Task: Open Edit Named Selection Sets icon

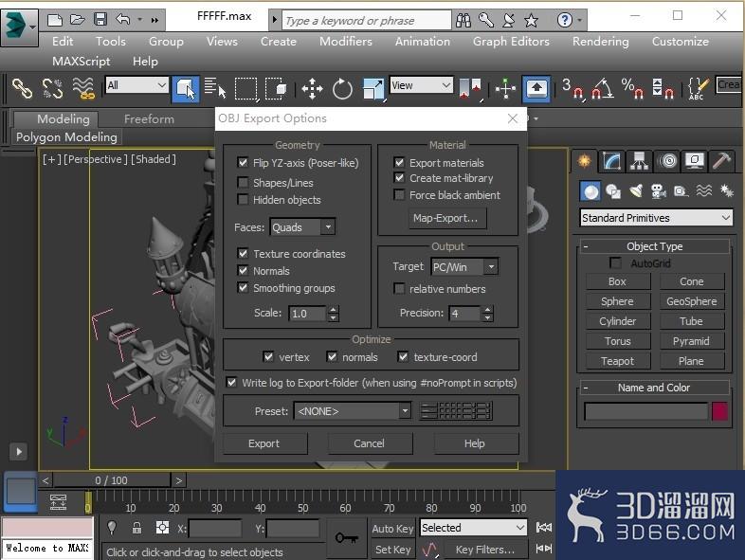Action: [698, 88]
